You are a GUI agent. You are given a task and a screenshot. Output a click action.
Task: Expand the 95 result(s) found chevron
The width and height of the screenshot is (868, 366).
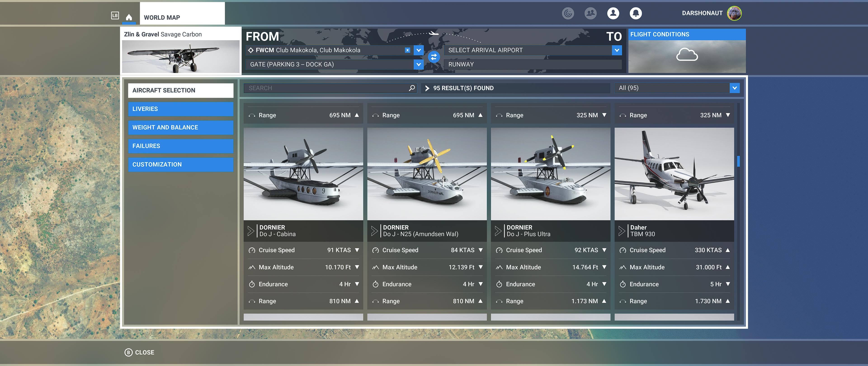[x=427, y=88]
